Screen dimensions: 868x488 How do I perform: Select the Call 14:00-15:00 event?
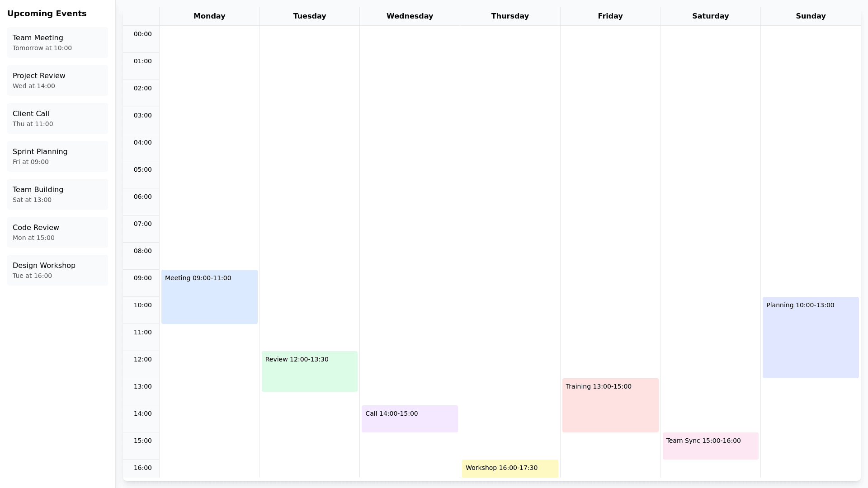point(410,419)
